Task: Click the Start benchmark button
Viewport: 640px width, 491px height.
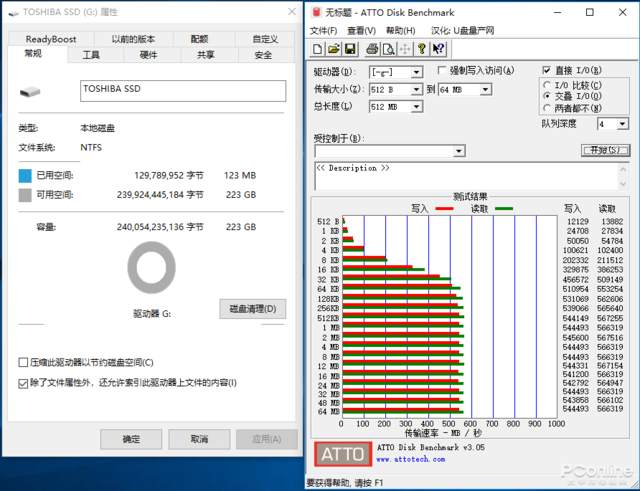Action: coord(605,150)
